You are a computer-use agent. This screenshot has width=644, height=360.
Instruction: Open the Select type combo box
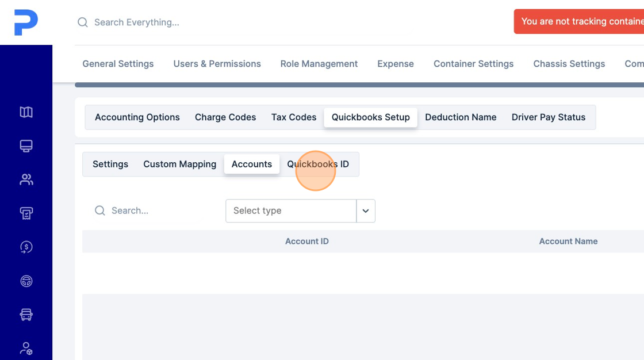click(300, 211)
